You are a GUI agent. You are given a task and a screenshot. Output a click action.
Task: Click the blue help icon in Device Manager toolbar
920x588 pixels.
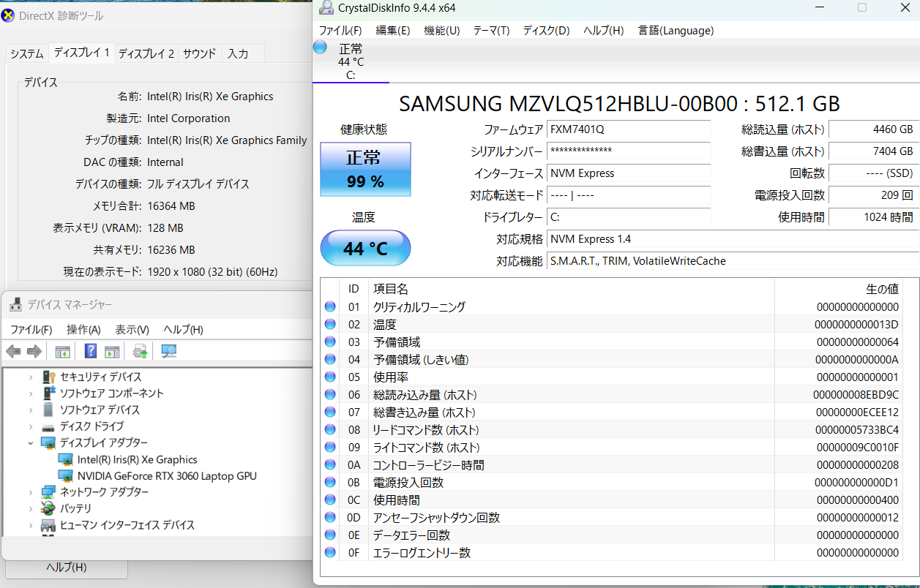[91, 352]
